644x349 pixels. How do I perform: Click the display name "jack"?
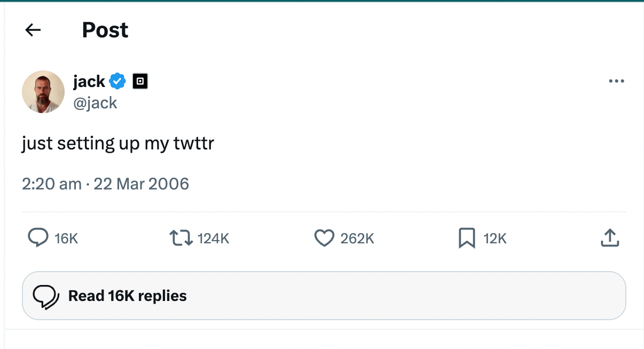pyautogui.click(x=89, y=82)
